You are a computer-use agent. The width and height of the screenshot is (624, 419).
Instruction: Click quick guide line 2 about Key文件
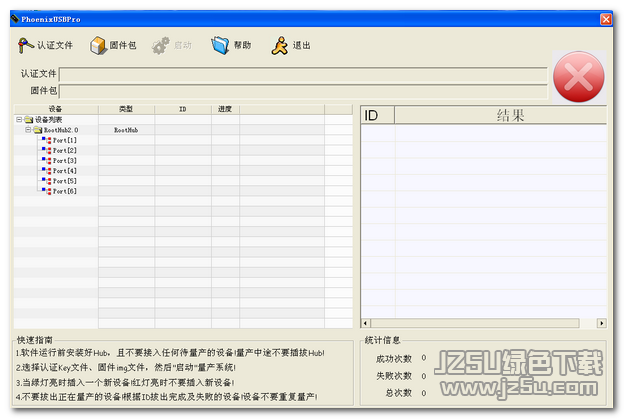[126, 367]
